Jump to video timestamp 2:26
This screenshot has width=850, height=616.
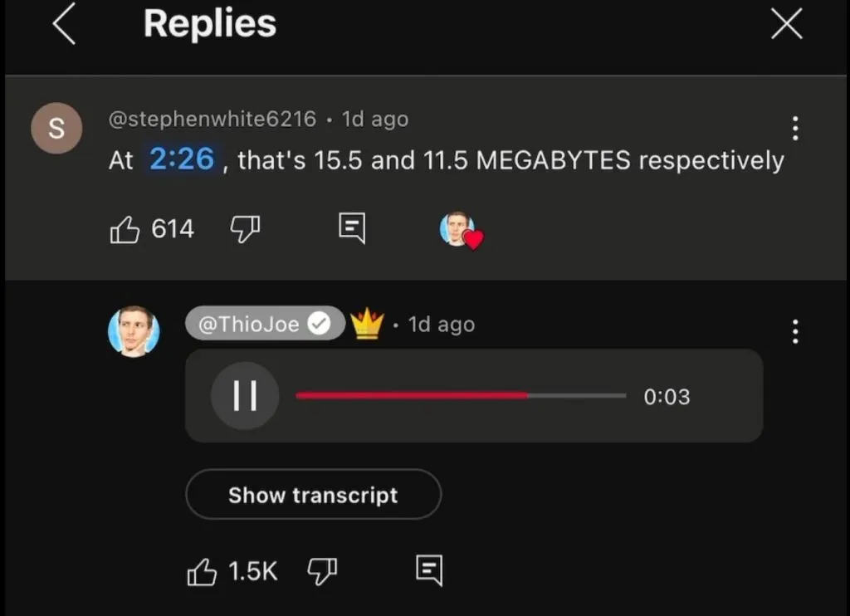click(x=182, y=160)
